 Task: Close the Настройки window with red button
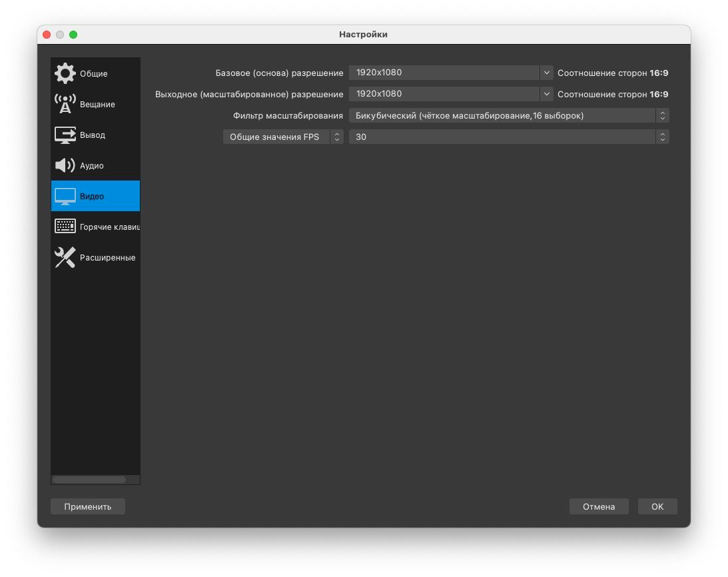[x=47, y=35]
